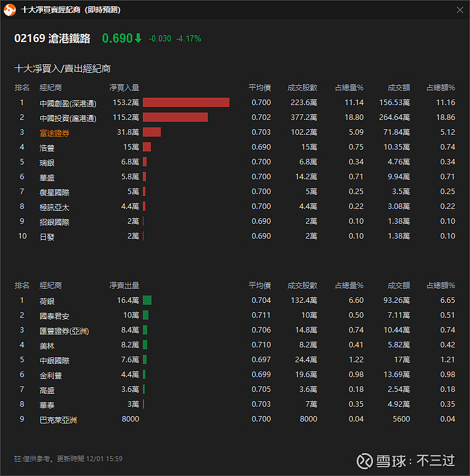Image resolution: width=470 pixels, height=476 pixels.
Task: Click the 十大淨買入/賣出經紀商 section title
Action: tap(62, 69)
